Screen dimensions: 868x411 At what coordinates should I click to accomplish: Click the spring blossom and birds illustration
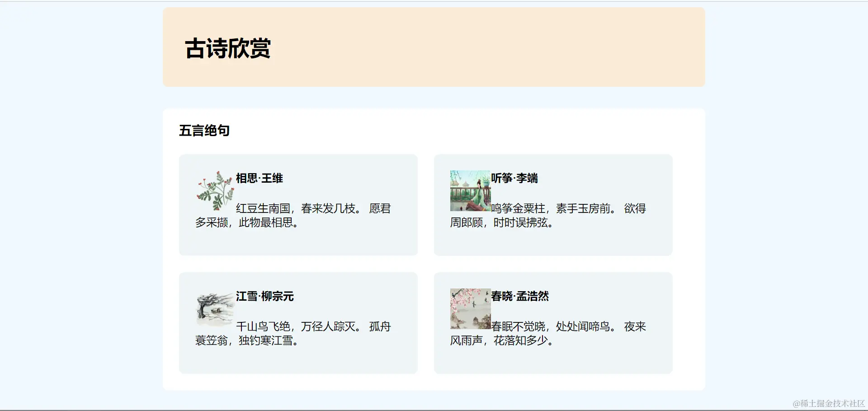[x=469, y=309]
